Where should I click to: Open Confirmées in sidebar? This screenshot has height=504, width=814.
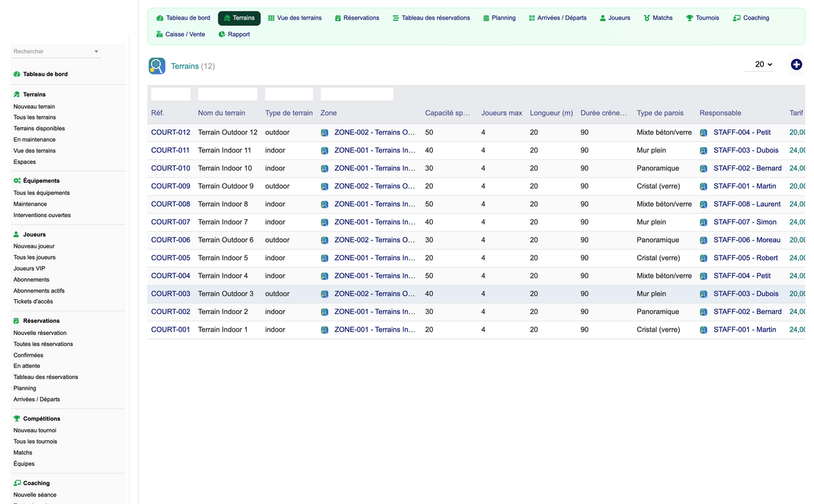click(28, 355)
